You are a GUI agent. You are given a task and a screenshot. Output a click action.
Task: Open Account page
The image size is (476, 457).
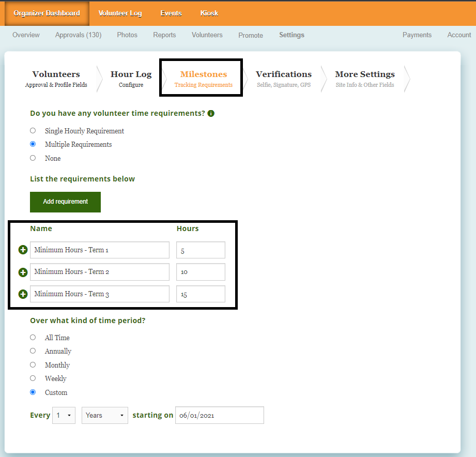pos(459,35)
